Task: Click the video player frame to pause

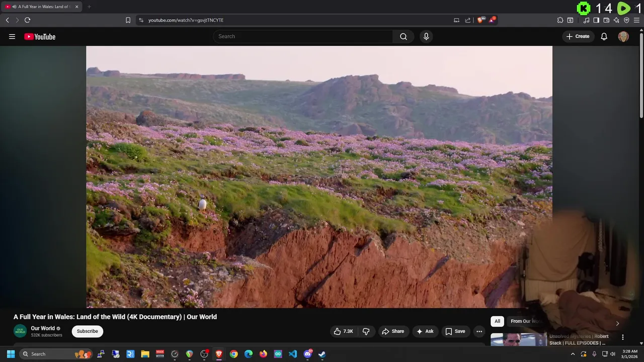Action: pos(319,177)
